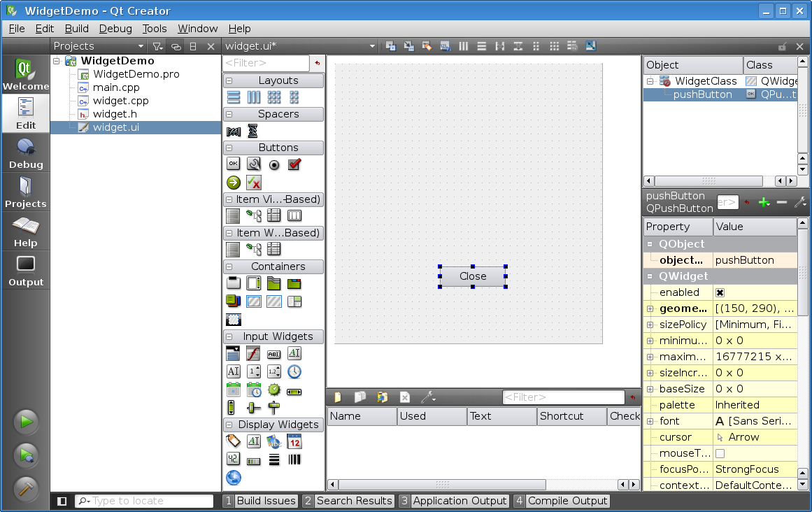Screen dimensions: 812x512
Task: Collapse the Layouts widget group
Action: point(229,80)
